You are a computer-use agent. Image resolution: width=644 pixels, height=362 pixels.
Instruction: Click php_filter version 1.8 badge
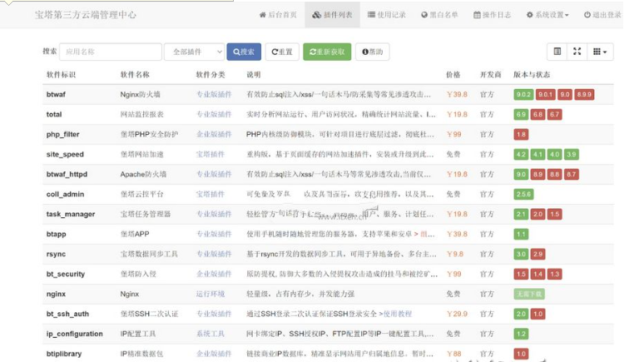pyautogui.click(x=521, y=134)
